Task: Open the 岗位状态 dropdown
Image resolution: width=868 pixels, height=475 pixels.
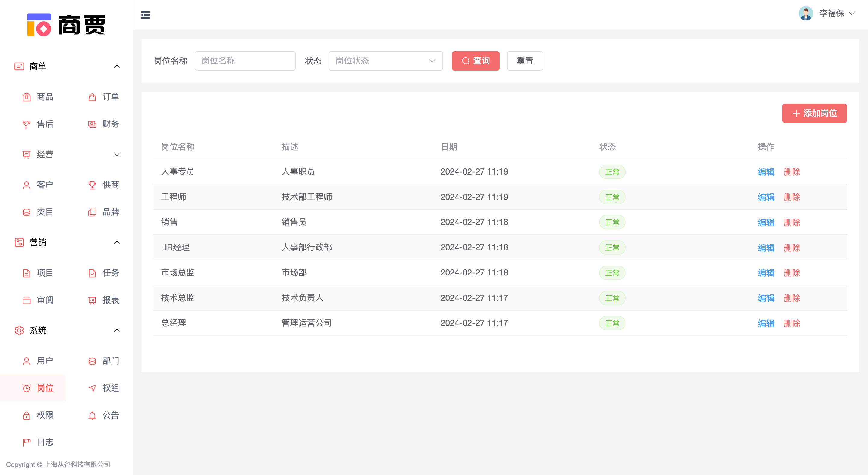Action: (385, 61)
